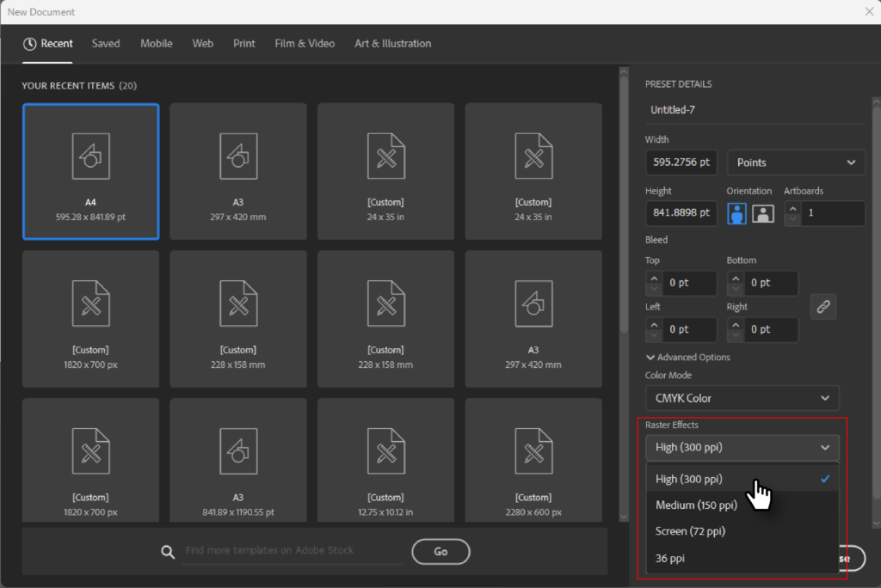The width and height of the screenshot is (881, 588).
Task: Open the Saved tab
Action: coord(106,44)
